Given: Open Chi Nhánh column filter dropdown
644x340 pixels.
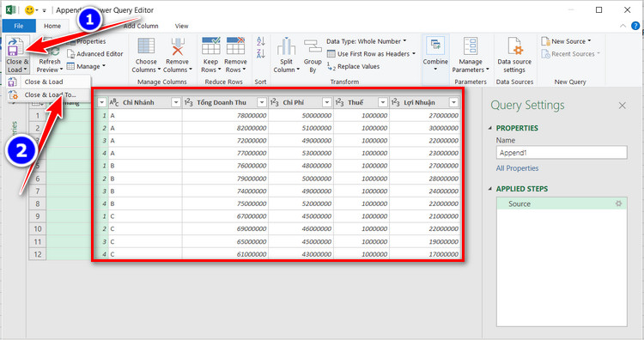Looking at the screenshot, I should (x=176, y=102).
